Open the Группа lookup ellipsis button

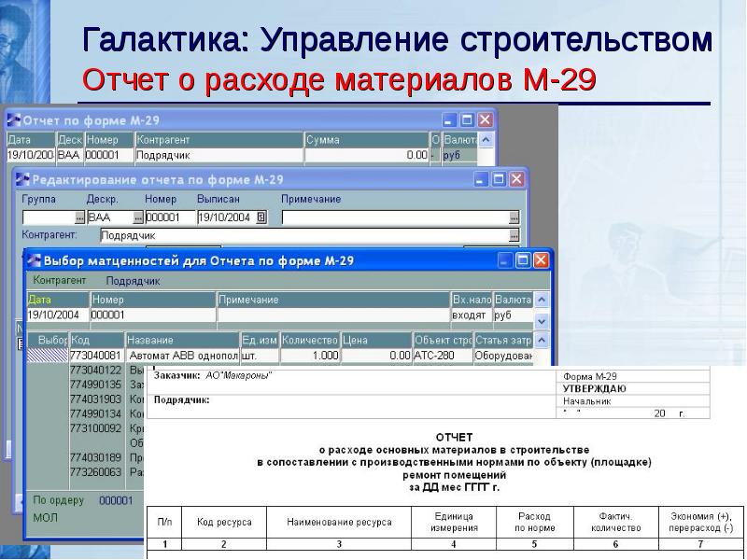79,217
